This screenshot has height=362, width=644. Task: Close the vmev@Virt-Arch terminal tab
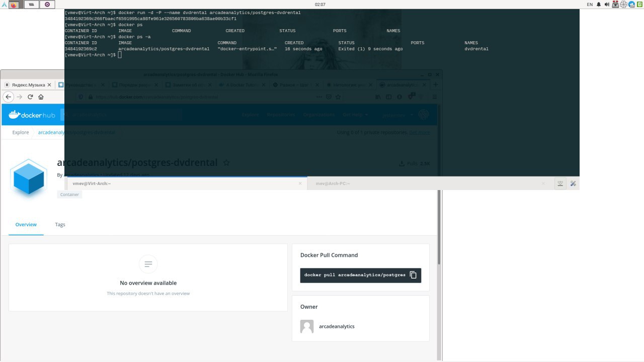(300, 184)
